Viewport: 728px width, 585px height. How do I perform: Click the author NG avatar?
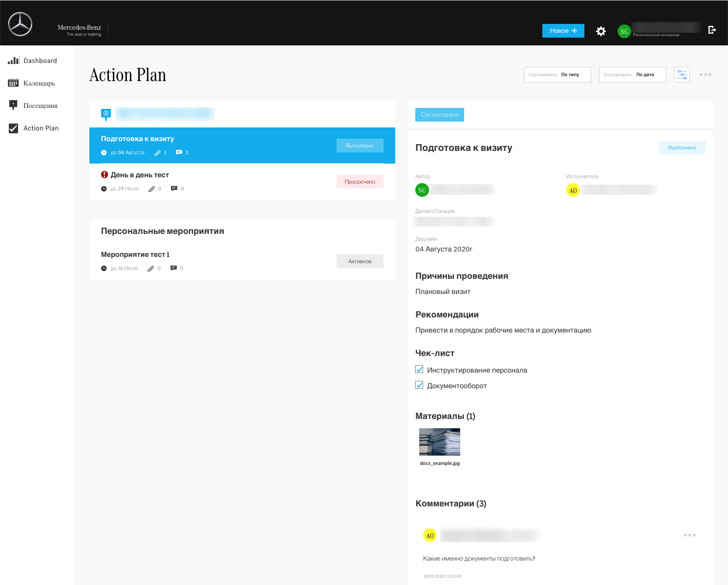point(422,190)
